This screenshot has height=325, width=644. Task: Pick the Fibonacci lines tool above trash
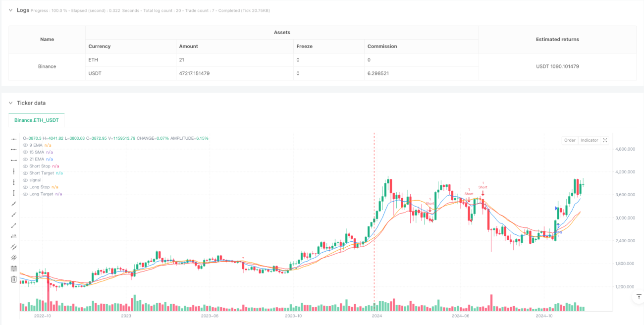click(14, 269)
